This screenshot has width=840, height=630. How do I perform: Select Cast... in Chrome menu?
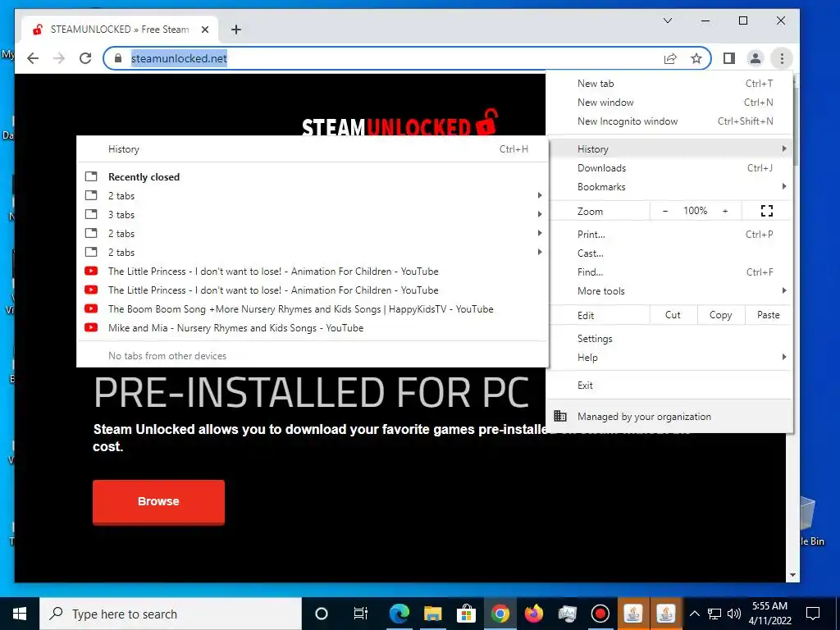(x=669, y=253)
